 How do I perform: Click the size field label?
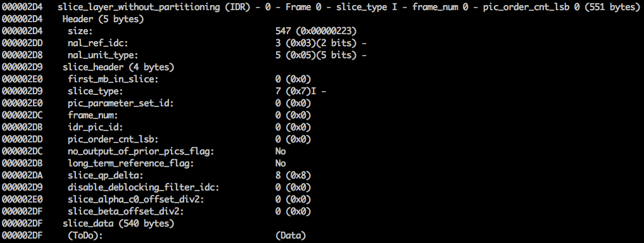(x=80, y=31)
